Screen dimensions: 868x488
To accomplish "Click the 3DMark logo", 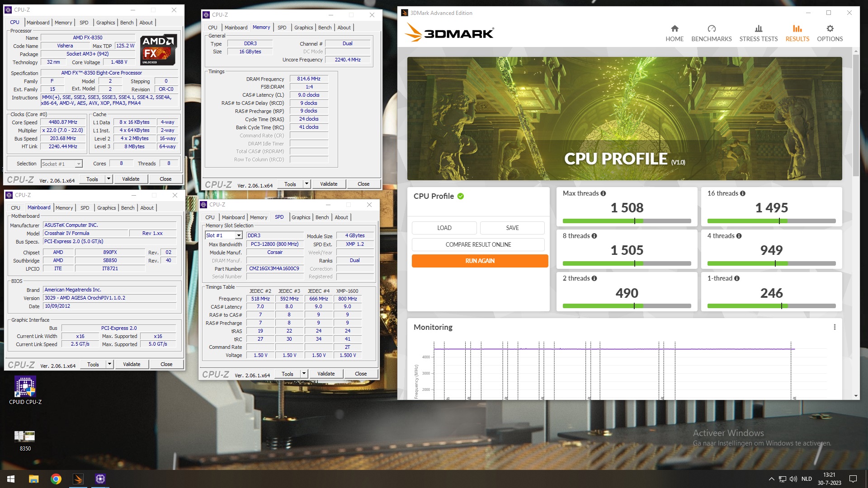I will 449,33.
